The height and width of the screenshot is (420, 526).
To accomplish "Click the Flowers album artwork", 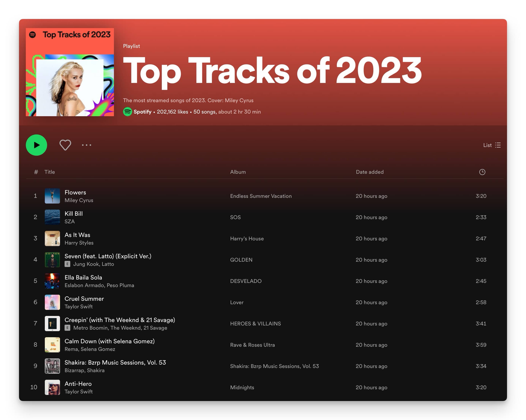I will point(52,196).
